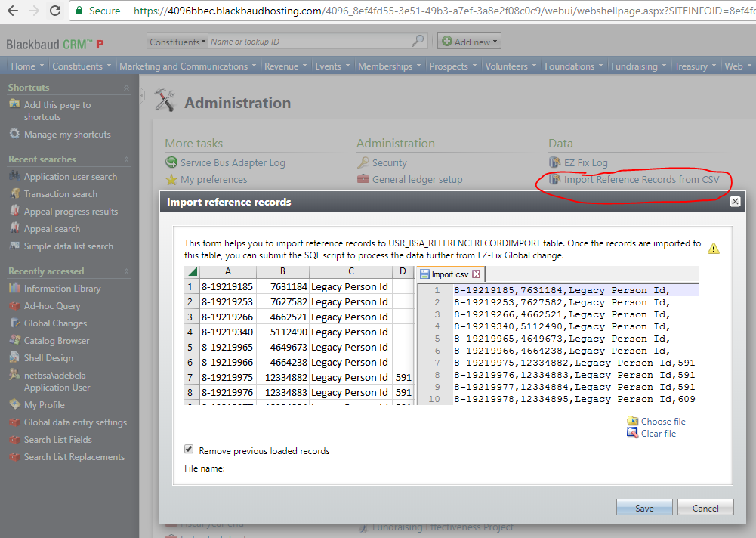The width and height of the screenshot is (756, 538).
Task: Click the yellow warning triangle icon
Action: click(x=714, y=249)
